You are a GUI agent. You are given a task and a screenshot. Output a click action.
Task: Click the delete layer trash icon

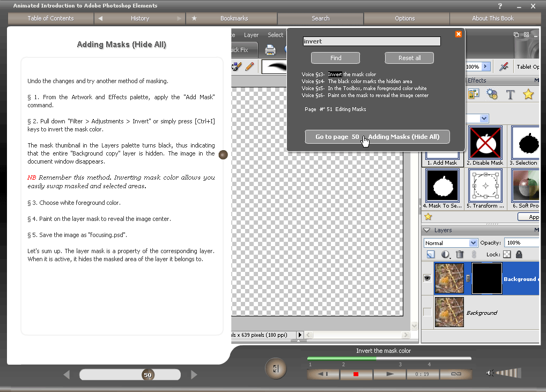pyautogui.click(x=460, y=255)
